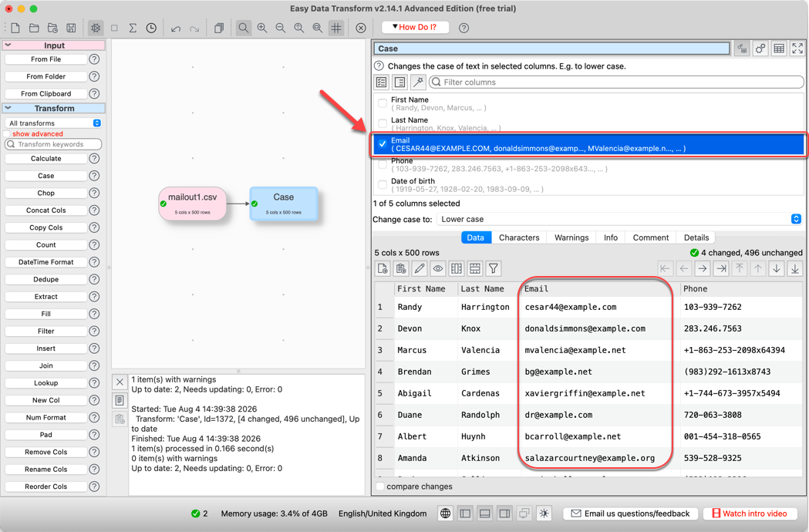
Task: Click the pencil icon above the data table
Action: pos(420,268)
